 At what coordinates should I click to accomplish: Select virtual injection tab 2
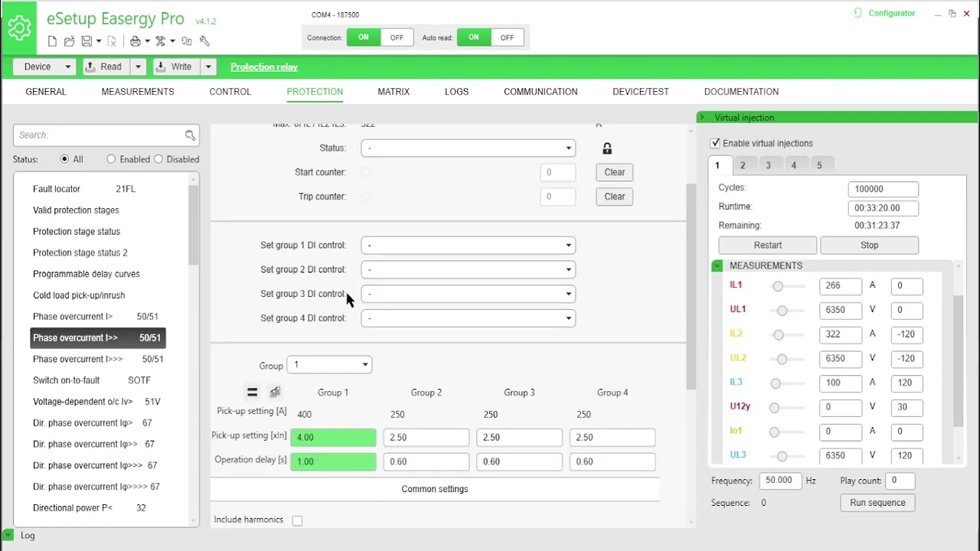click(743, 165)
